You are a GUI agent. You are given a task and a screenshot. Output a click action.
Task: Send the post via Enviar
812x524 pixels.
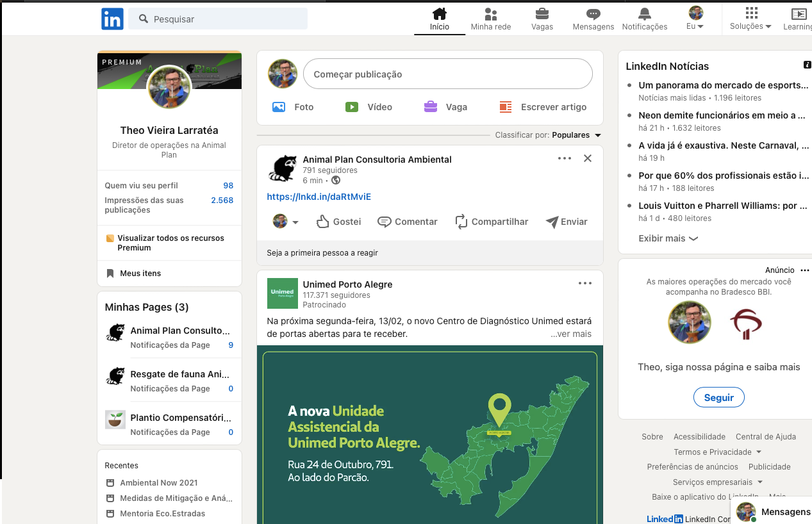567,222
